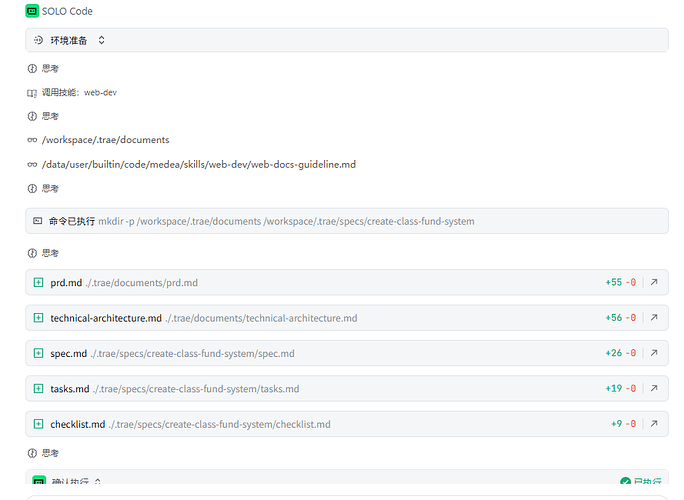Open technical-architecture.md via its arrow icon
Viewport: 684px width, 500px height.
(654, 318)
